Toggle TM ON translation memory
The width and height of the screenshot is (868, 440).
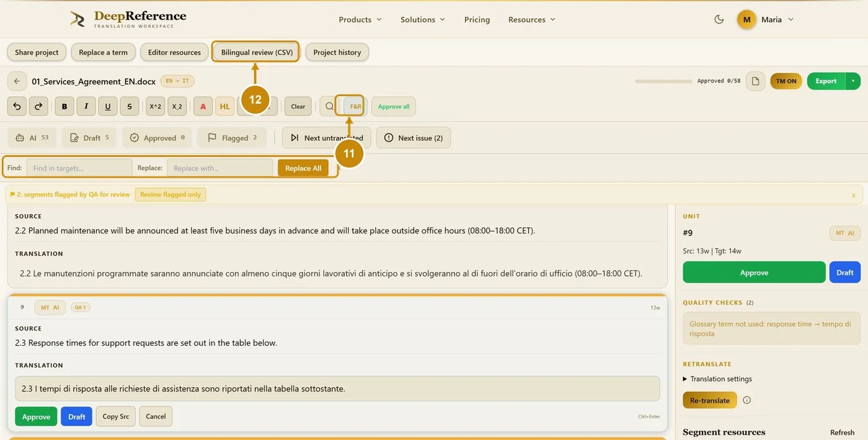(x=786, y=81)
